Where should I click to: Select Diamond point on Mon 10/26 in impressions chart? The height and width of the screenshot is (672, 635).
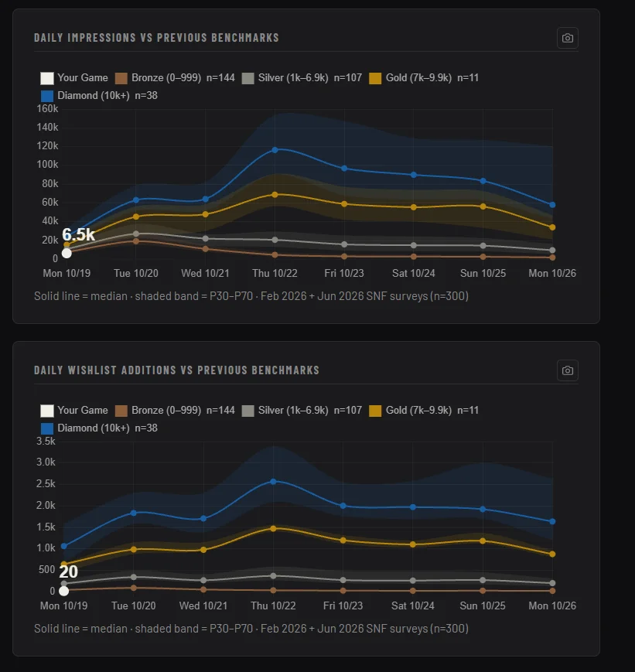(552, 205)
